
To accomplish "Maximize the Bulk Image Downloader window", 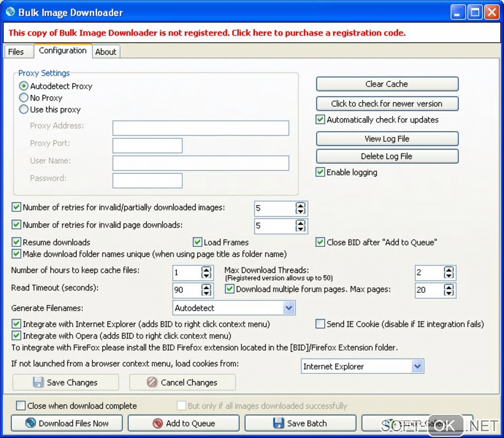I will point(475,12).
